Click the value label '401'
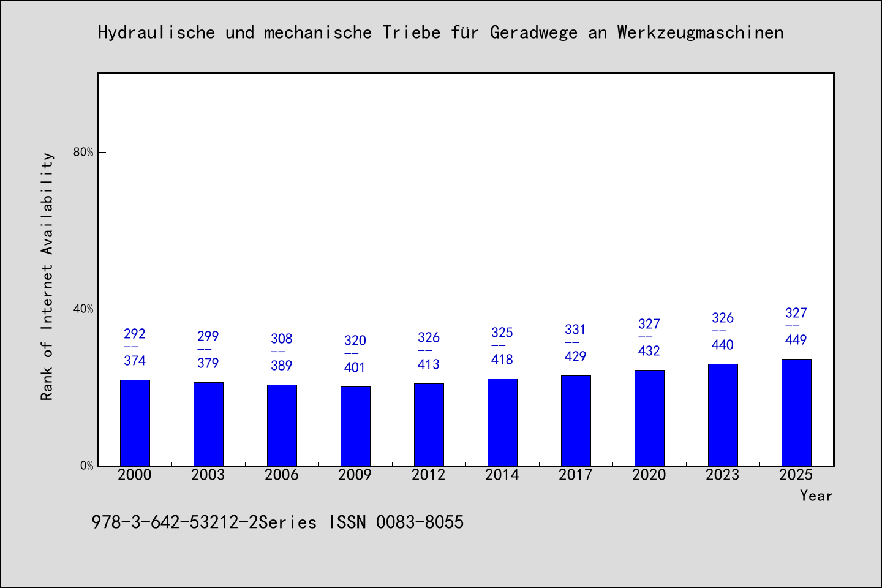882x588 pixels. click(x=355, y=367)
